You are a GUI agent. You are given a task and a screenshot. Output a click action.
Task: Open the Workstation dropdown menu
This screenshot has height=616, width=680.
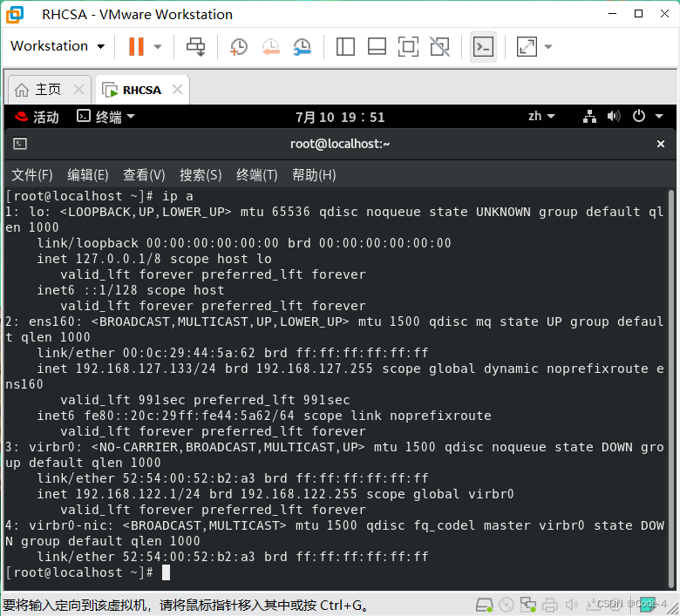(58, 46)
